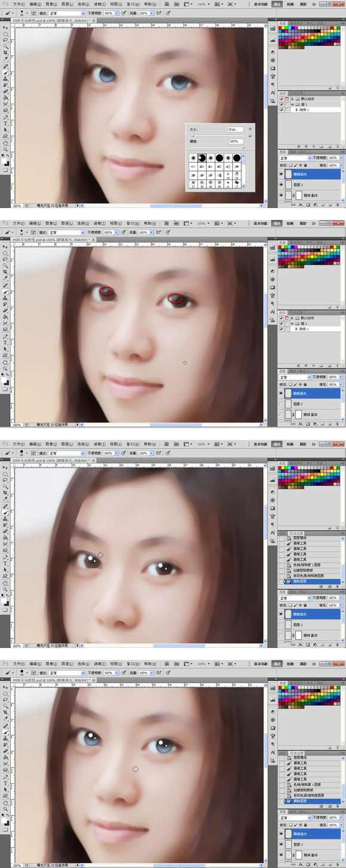Hide 图层 3 layer eye in first screenshot

click(281, 185)
